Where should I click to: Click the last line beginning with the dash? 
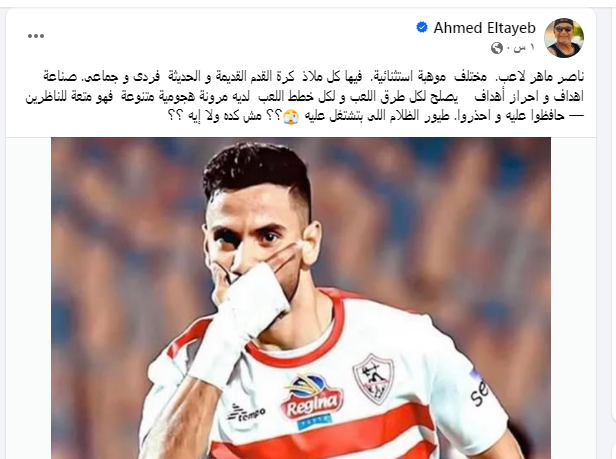click(x=376, y=116)
